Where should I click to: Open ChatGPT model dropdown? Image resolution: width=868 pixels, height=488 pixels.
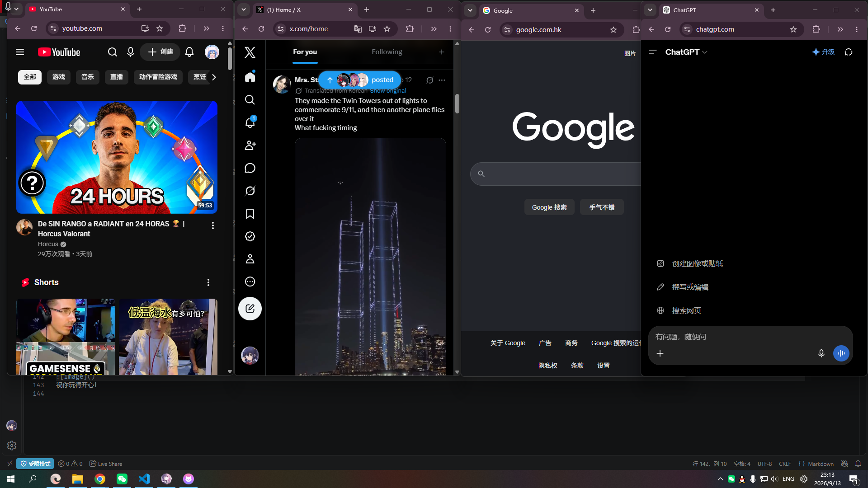[686, 52]
